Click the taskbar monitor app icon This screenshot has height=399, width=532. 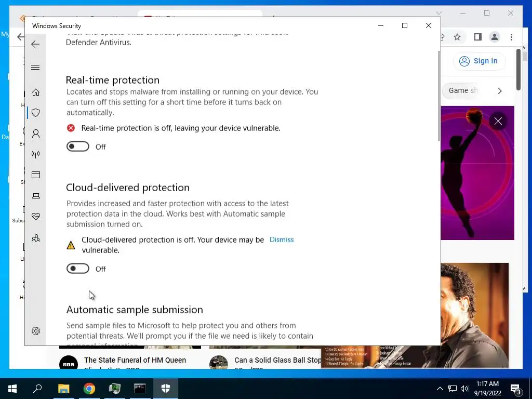(x=115, y=389)
